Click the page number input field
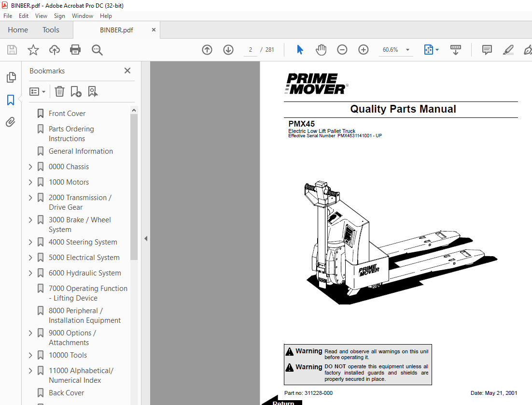The height and width of the screenshot is (405, 532). pos(251,50)
